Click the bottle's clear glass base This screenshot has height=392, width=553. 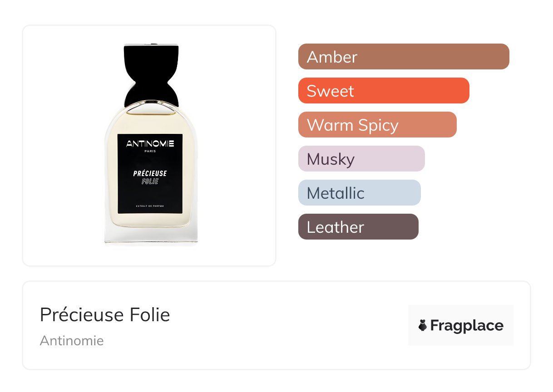(x=151, y=236)
